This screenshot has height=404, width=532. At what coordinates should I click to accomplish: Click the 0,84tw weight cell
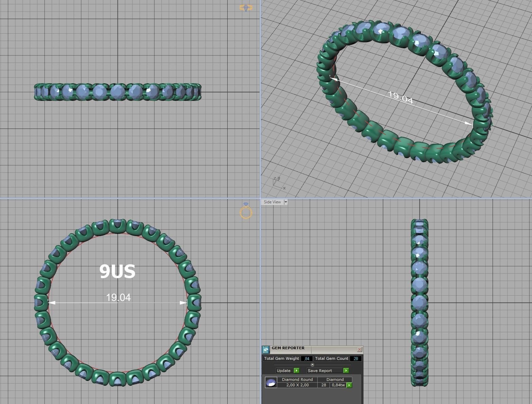338,385
